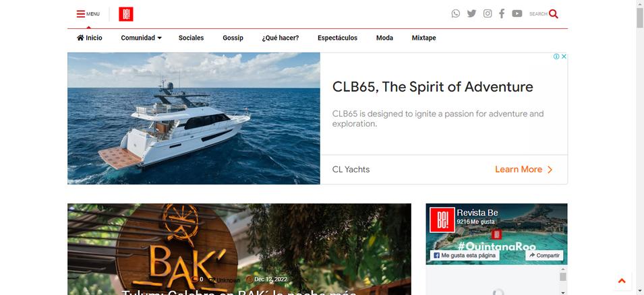Click the red Be! logo

point(126,14)
